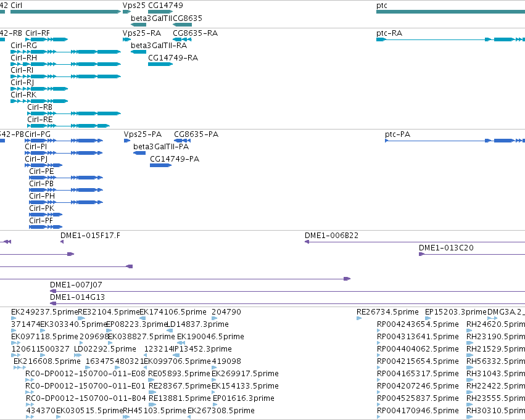Click the CG14749 gene name

tap(165, 6)
